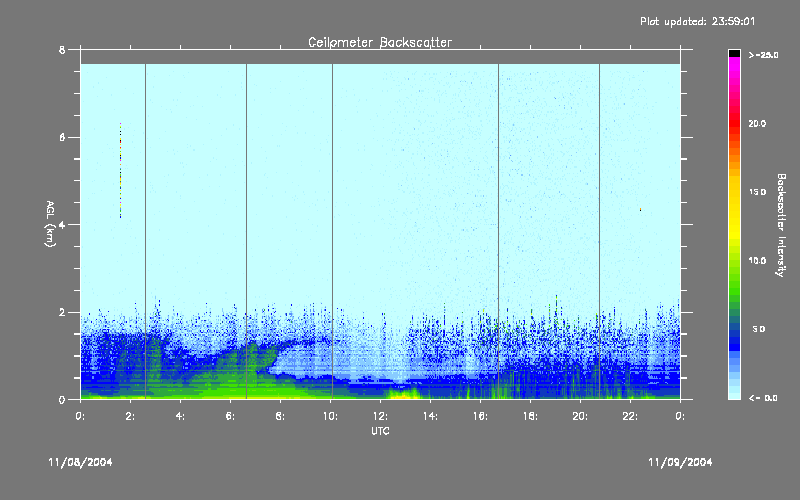Click the "2:" time tick label
Image resolution: width=800 pixels, height=500 pixels.
[130, 416]
